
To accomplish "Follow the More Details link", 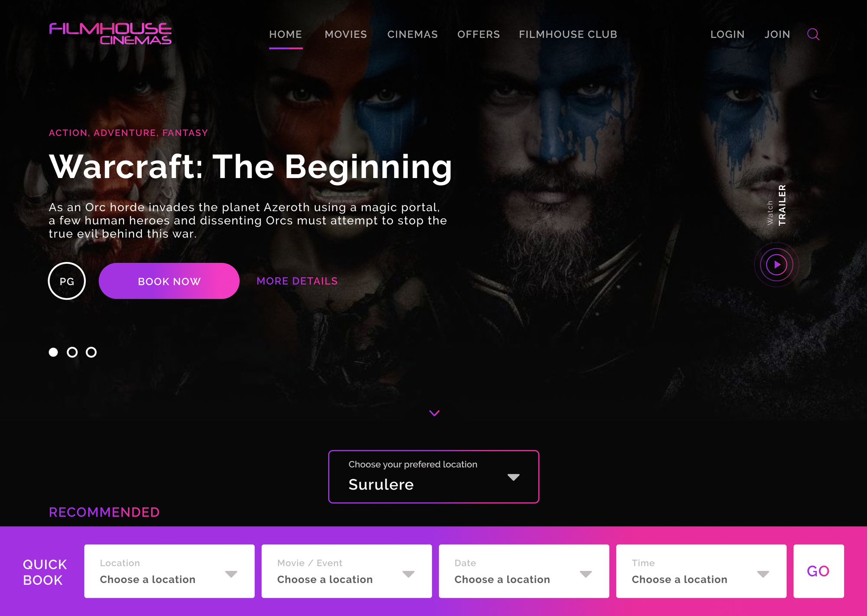I will coord(297,281).
